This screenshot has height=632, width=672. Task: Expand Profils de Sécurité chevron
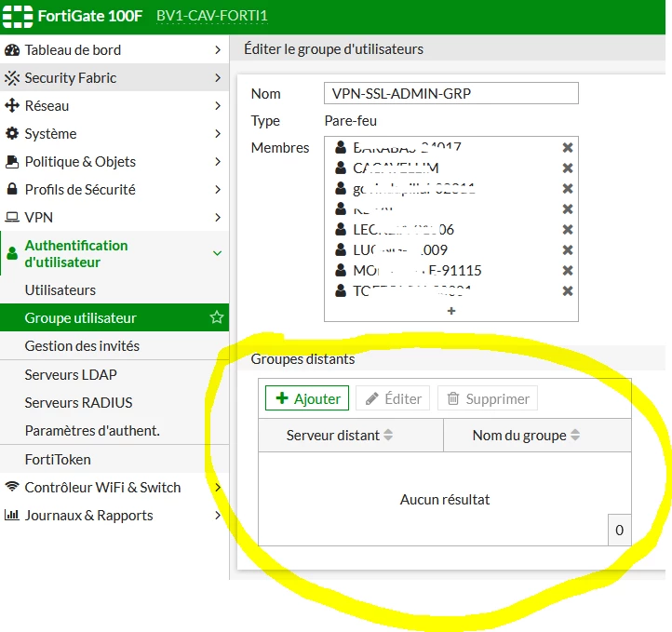tap(218, 189)
